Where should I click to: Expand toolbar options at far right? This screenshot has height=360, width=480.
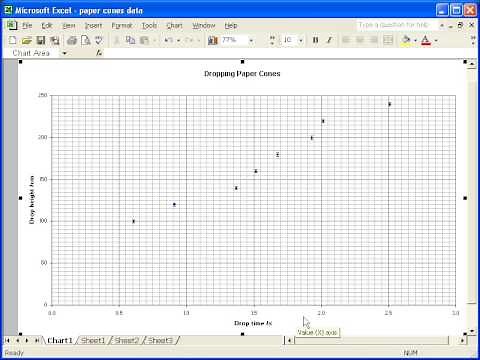click(473, 40)
